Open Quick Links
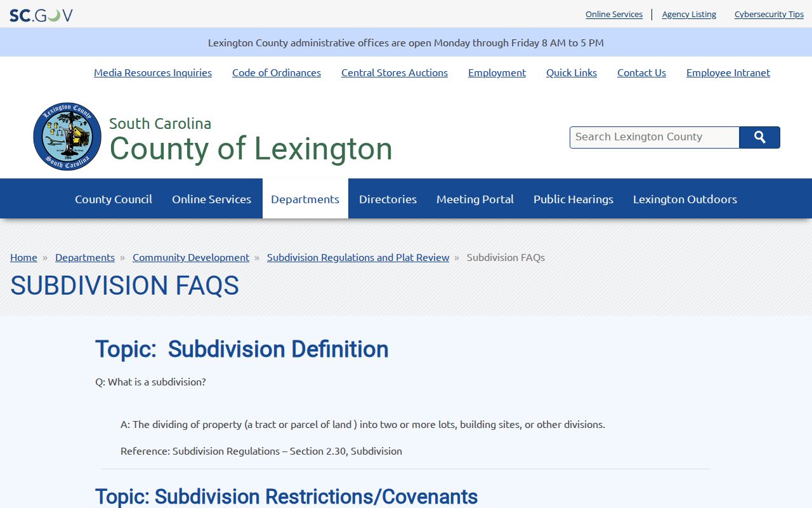Viewport: 812px width, 508px height. 572,72
